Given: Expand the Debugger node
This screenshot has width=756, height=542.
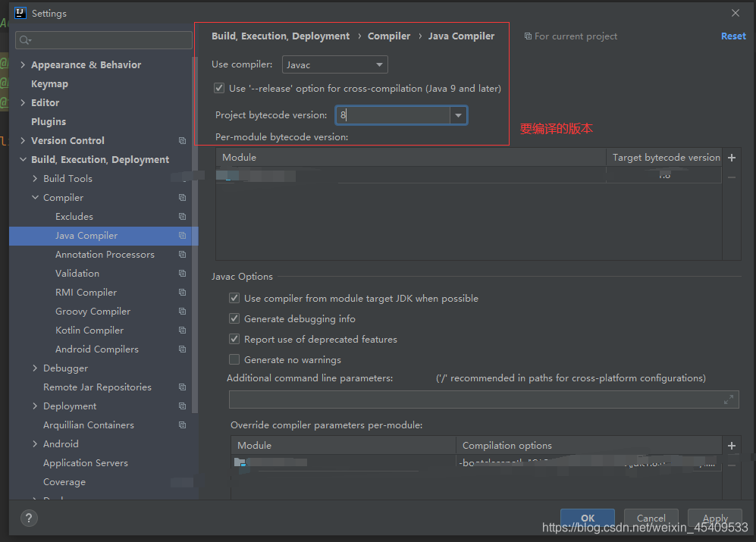Looking at the screenshot, I should coord(35,368).
